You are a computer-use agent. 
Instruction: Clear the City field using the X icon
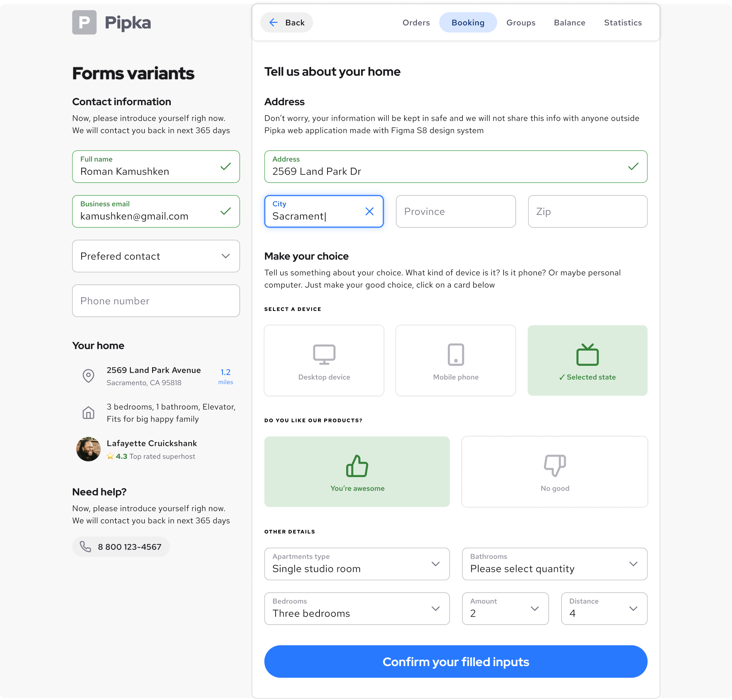pos(369,211)
